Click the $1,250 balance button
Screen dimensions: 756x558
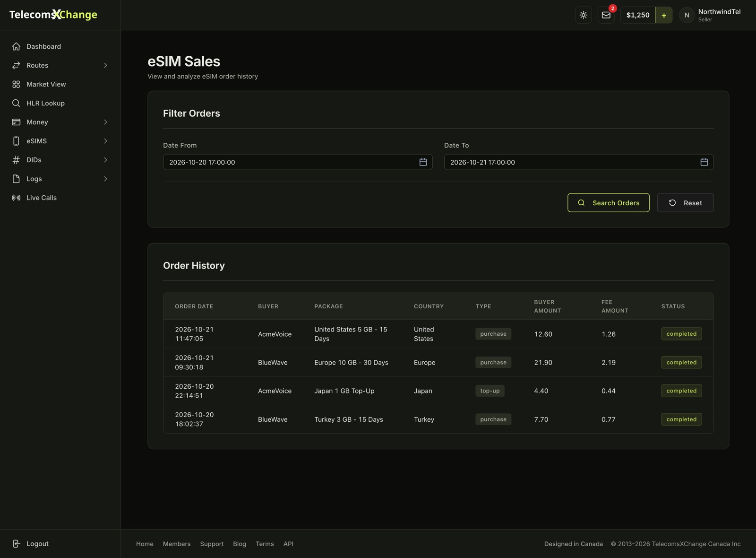[638, 15]
